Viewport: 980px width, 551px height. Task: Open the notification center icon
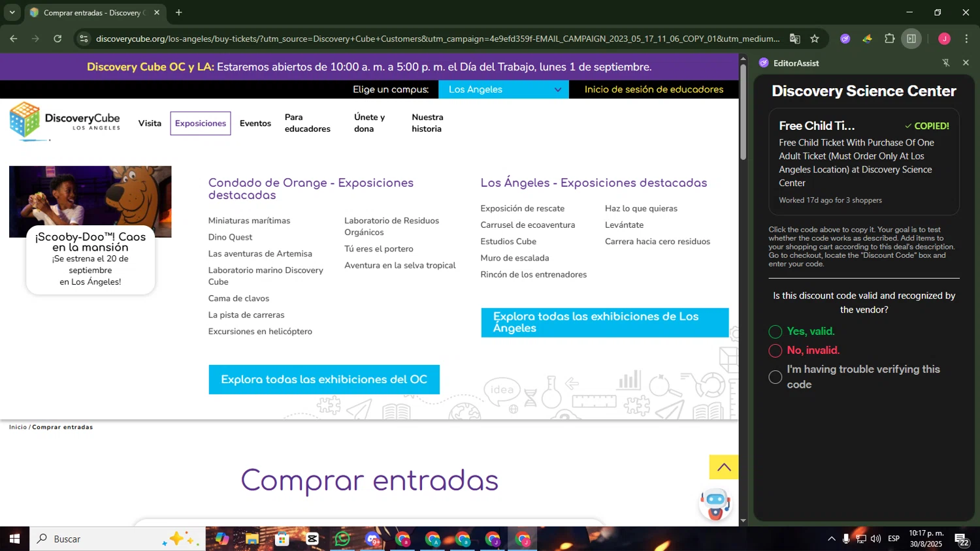(962, 539)
